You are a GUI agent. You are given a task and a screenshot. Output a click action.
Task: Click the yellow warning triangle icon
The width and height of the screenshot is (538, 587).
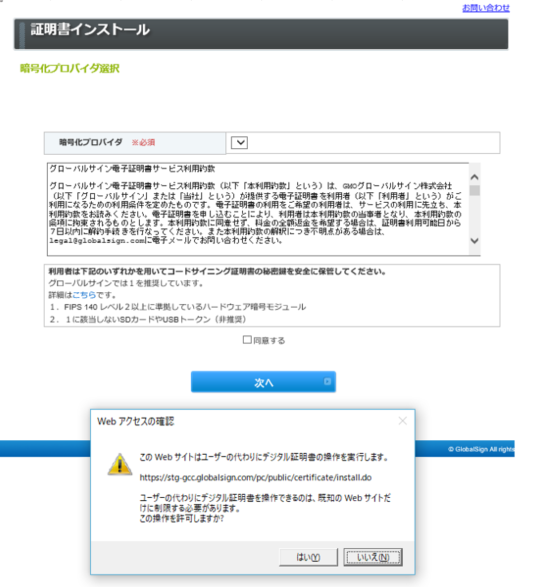coord(120,464)
